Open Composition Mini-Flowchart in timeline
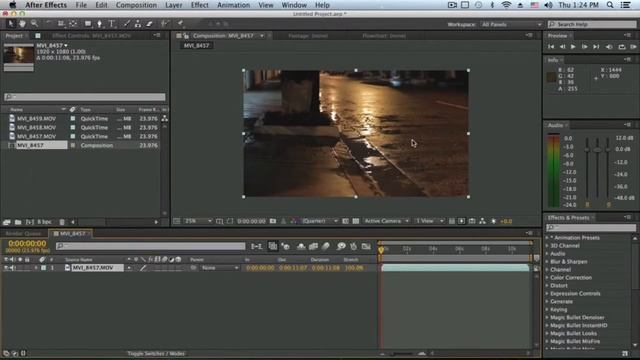Viewport: 640px width, 360px height. point(257,246)
